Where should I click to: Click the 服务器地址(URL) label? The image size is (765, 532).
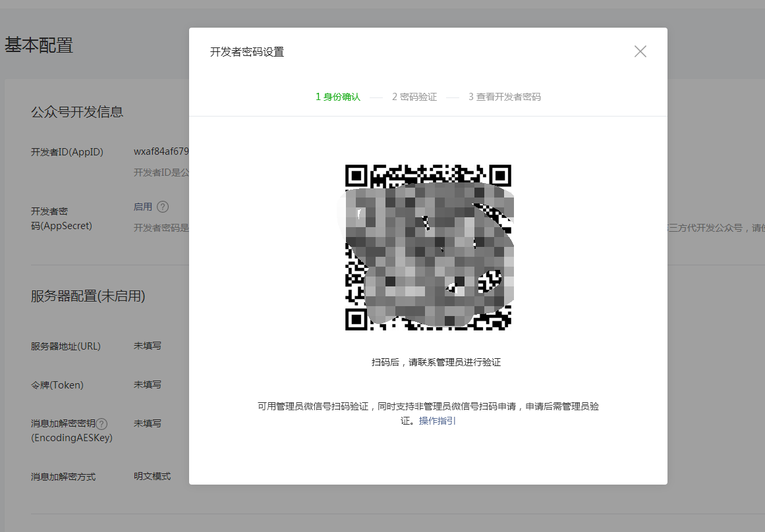coord(65,346)
